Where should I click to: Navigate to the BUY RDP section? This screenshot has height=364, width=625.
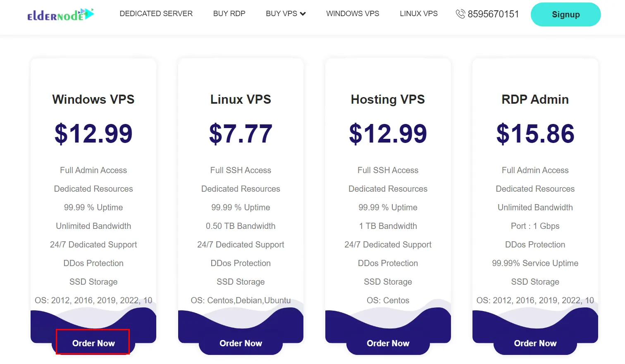coord(229,14)
